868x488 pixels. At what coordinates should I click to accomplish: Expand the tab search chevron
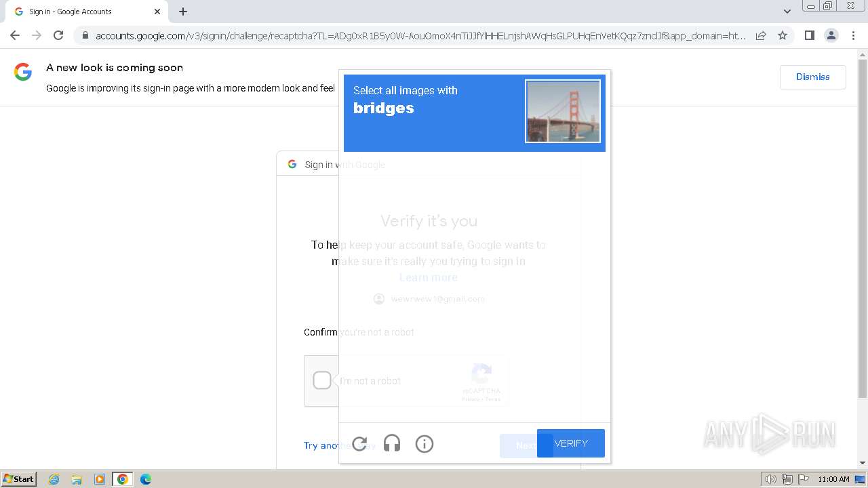point(787,12)
